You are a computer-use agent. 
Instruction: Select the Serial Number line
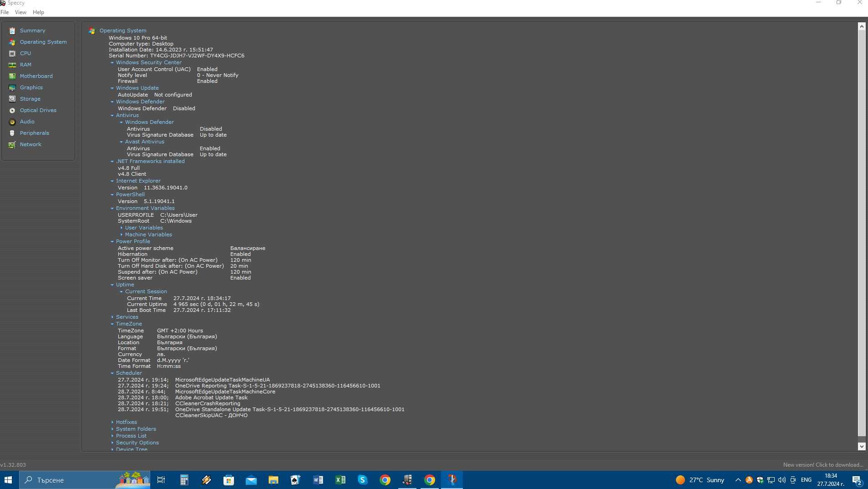coord(177,56)
